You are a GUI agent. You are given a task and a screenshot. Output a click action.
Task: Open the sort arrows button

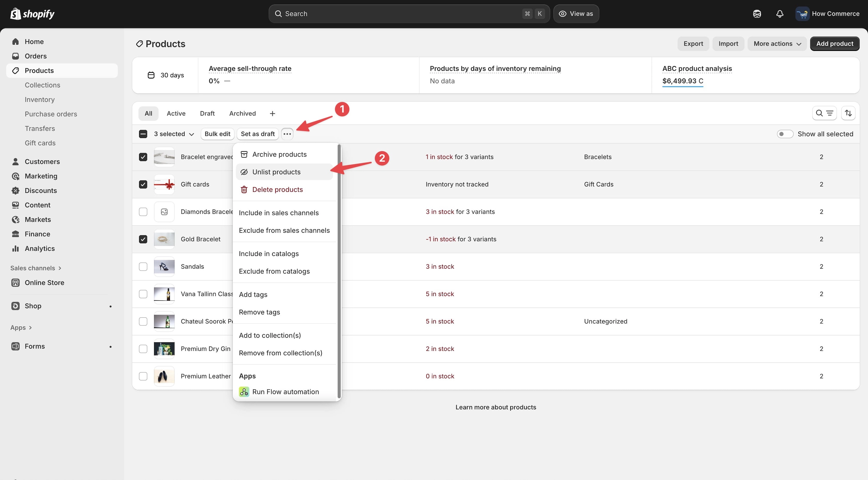click(x=848, y=113)
